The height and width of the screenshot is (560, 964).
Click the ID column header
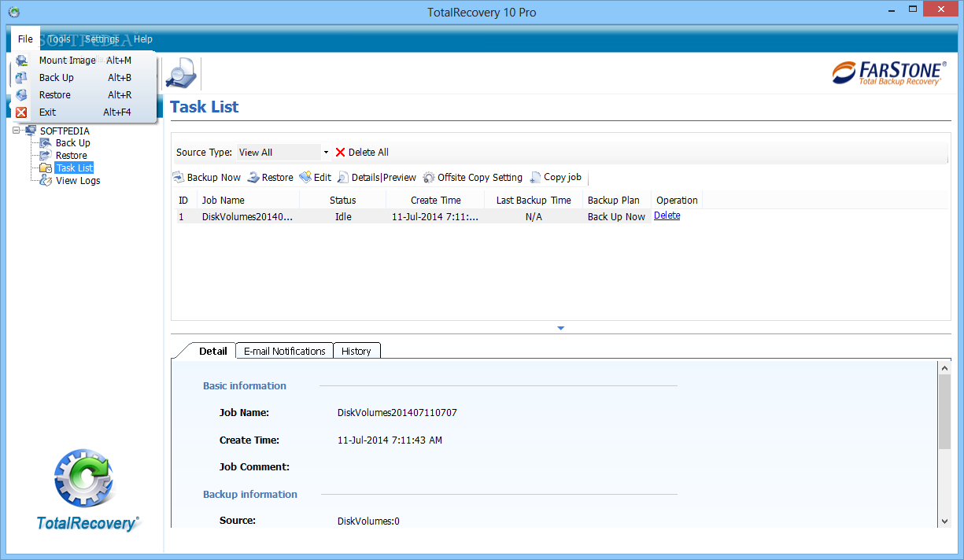(184, 201)
